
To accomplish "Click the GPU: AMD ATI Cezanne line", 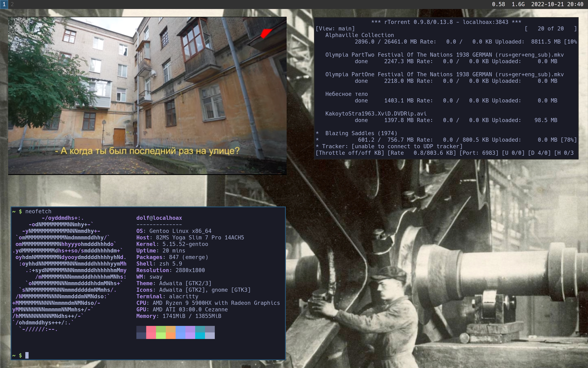I will click(182, 310).
